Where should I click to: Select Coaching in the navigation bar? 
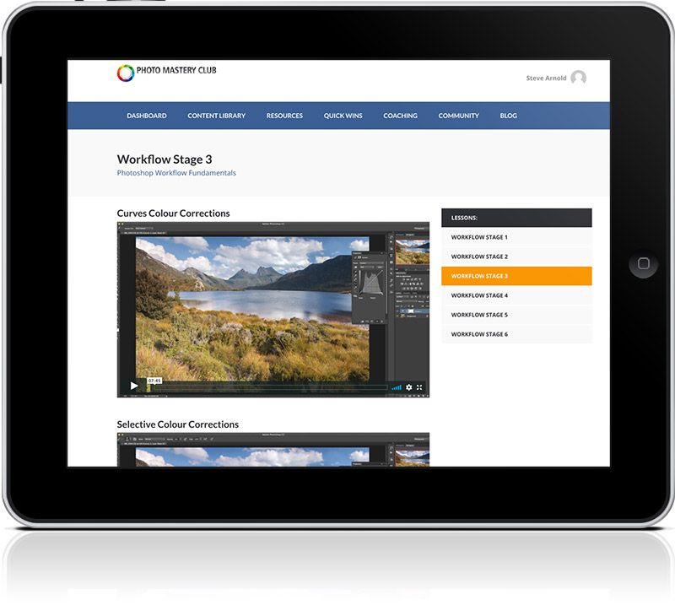[x=400, y=116]
